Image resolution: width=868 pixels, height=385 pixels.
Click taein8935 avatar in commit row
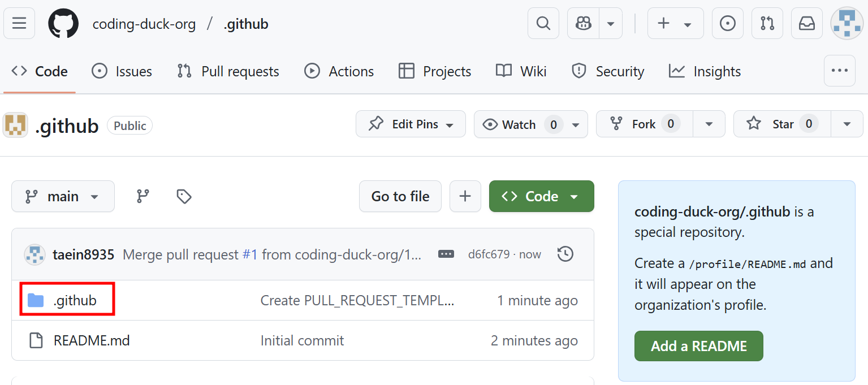pyautogui.click(x=34, y=254)
